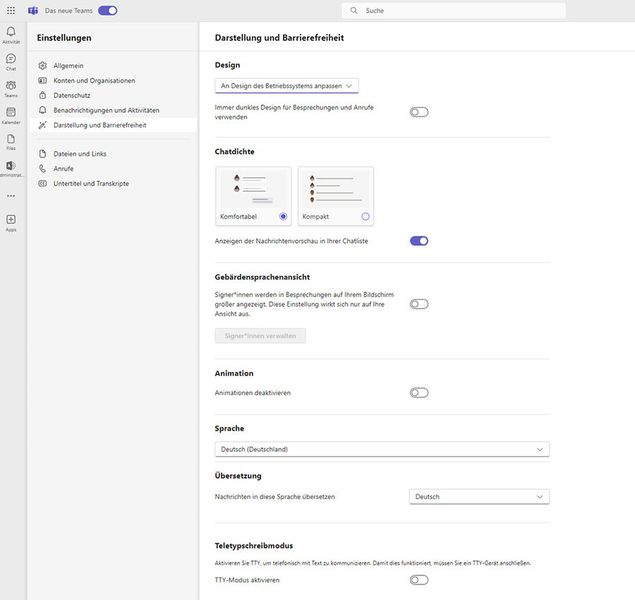Click the Gebärdensprachenansicht section heading
635x600 pixels.
(x=262, y=277)
